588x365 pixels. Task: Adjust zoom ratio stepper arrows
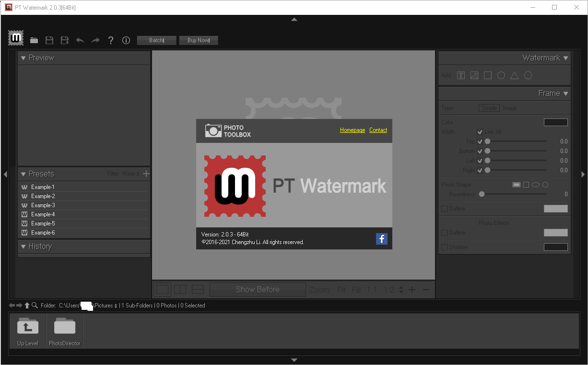point(401,290)
